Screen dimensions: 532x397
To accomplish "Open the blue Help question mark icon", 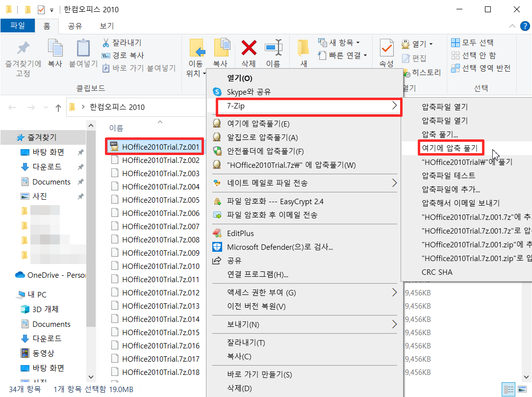I will [525, 26].
